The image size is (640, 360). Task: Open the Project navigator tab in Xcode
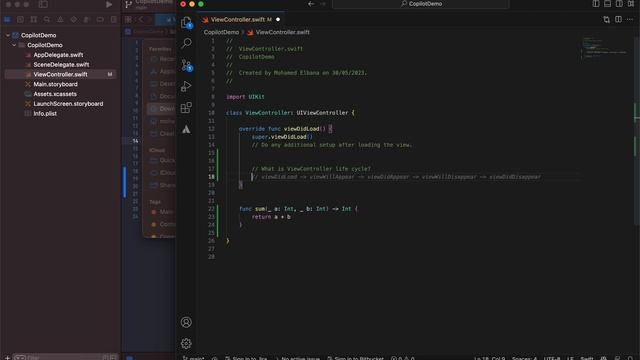pos(7,19)
